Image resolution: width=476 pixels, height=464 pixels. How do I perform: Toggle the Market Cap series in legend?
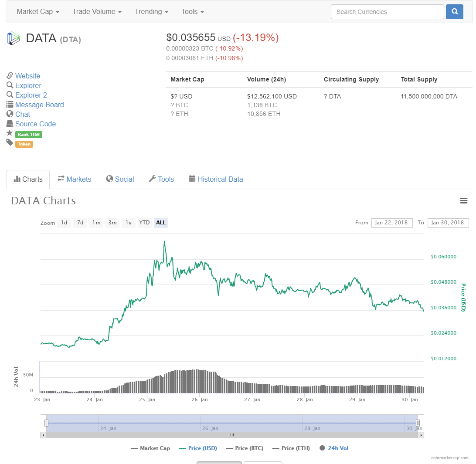coord(150,448)
